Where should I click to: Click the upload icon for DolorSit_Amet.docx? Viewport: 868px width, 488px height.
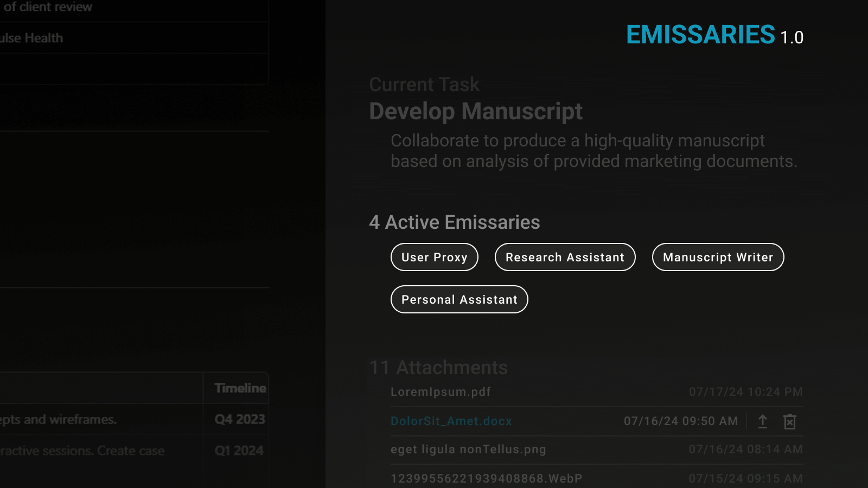coord(763,421)
